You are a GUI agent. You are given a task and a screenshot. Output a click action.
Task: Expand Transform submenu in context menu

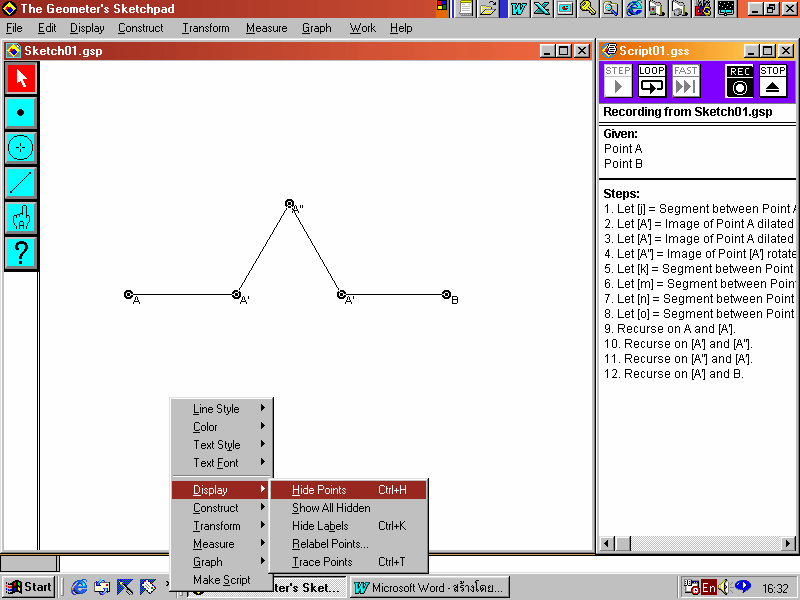(222, 526)
